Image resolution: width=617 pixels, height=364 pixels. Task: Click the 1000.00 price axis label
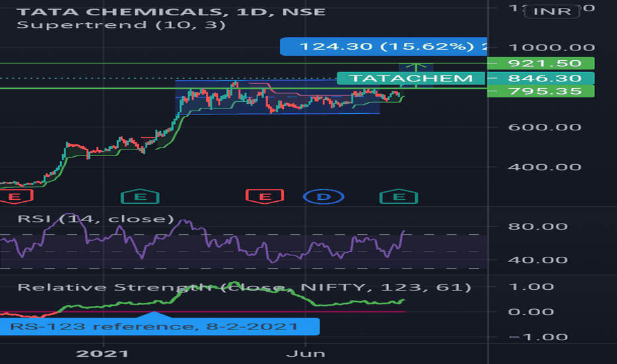click(x=551, y=48)
